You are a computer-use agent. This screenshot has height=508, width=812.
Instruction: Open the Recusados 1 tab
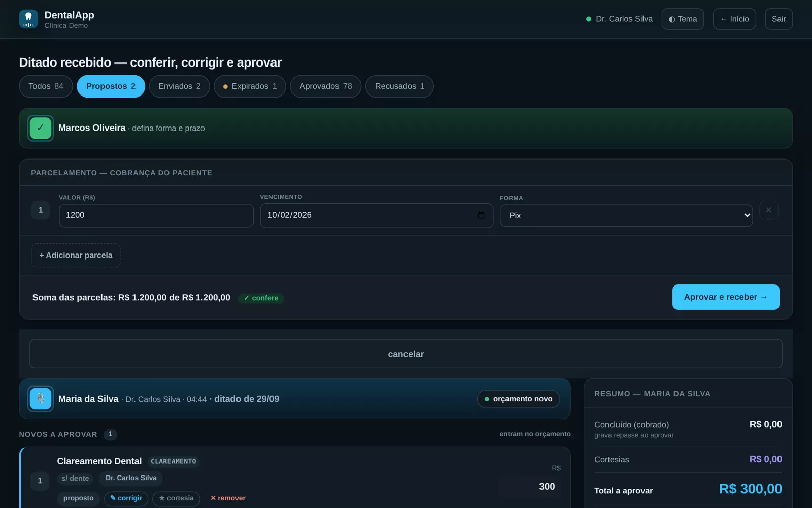tap(399, 86)
